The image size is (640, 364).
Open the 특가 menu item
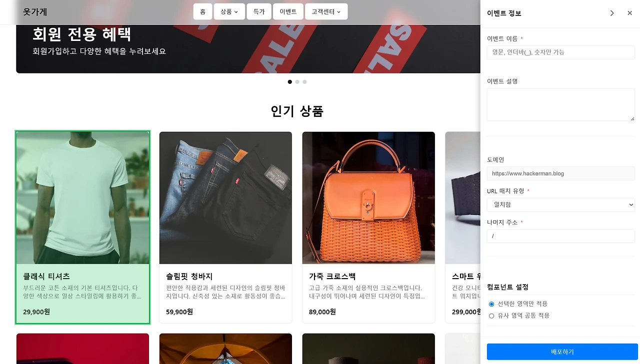259,11
